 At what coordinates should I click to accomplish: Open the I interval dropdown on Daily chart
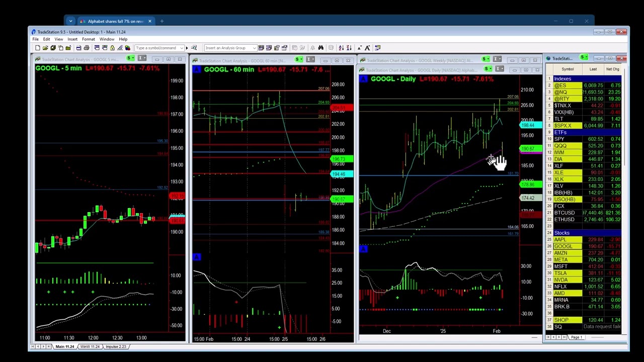(x=503, y=69)
